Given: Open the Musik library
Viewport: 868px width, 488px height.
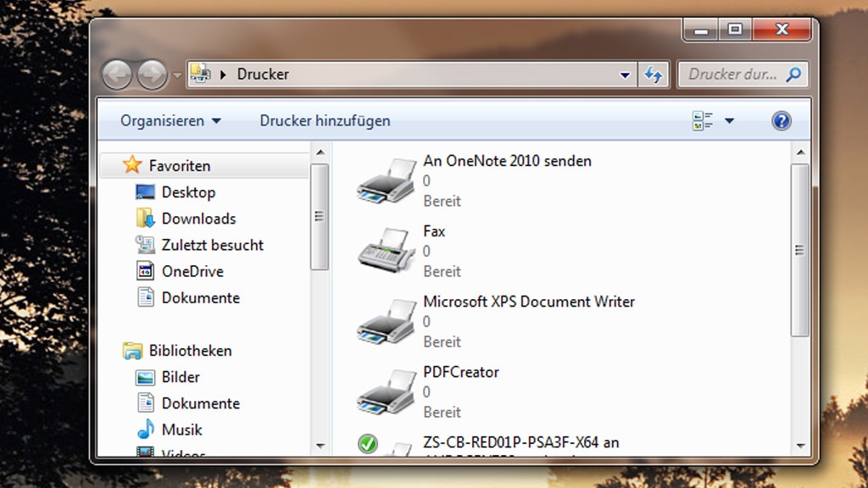Looking at the screenshot, I should tap(181, 430).
